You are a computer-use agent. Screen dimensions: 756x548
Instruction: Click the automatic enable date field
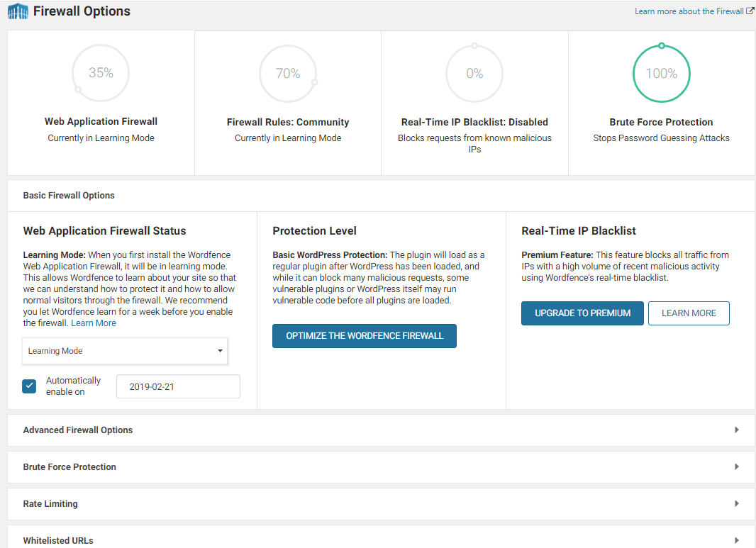click(178, 387)
